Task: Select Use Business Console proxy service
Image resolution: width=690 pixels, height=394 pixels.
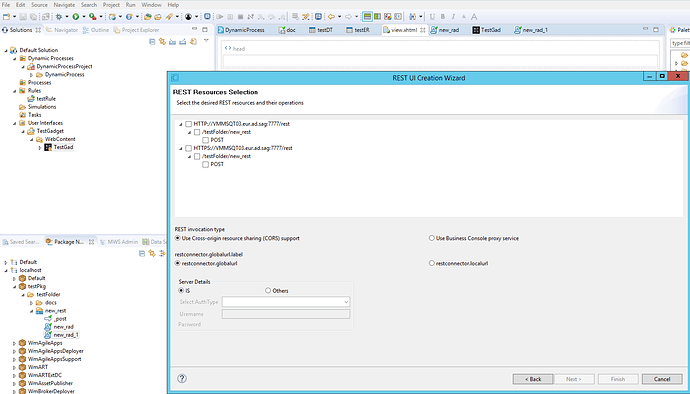Action: pos(432,238)
